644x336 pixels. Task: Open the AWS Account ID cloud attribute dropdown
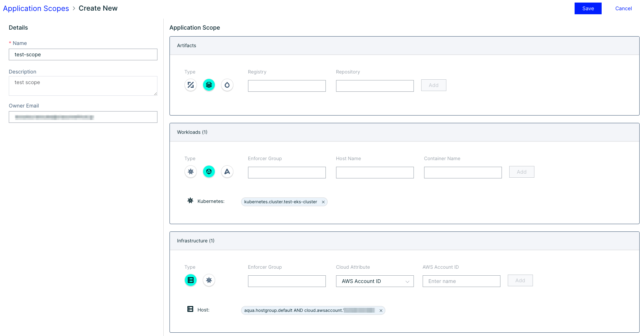coord(374,281)
